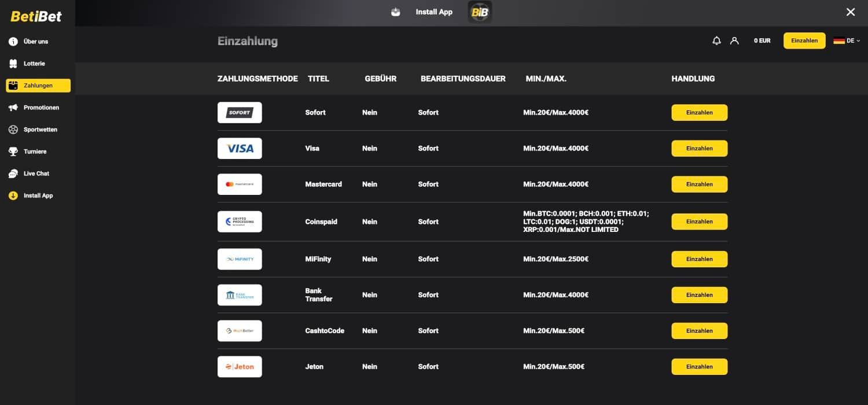Click the BetiBet logo in sidebar
Screen dimensions: 868x405
(36, 16)
